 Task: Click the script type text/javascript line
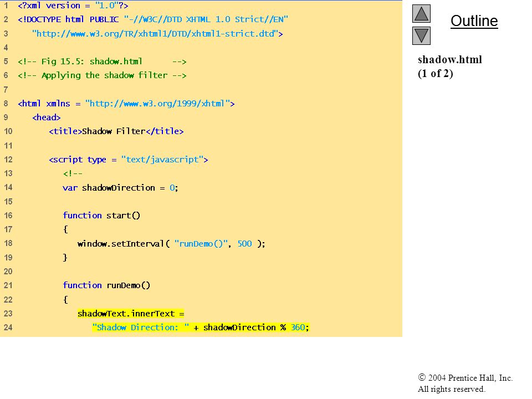coord(129,160)
